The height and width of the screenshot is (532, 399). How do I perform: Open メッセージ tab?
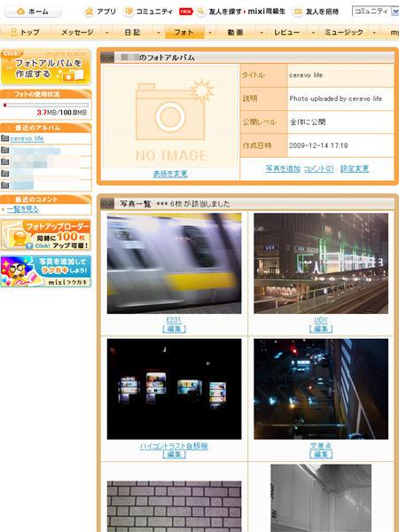[77, 33]
